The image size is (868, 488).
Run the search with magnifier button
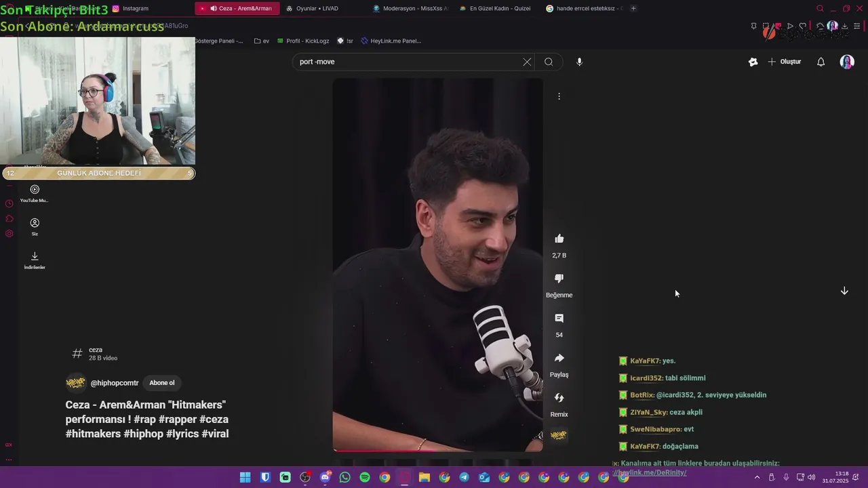[x=549, y=62]
